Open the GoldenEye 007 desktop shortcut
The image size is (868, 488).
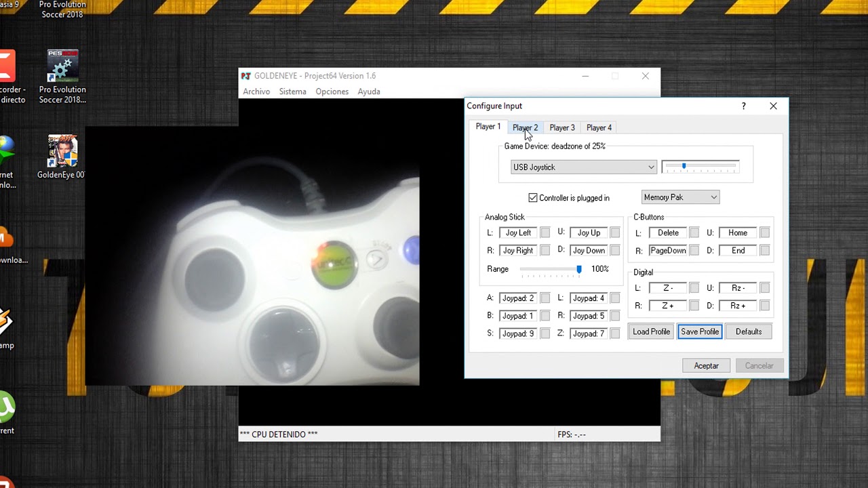pos(62,157)
